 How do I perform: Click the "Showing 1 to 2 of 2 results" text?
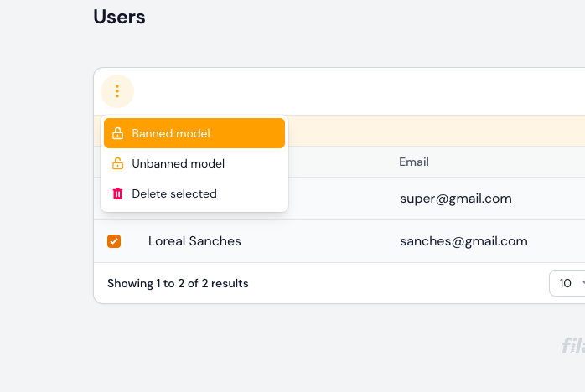coord(178,283)
